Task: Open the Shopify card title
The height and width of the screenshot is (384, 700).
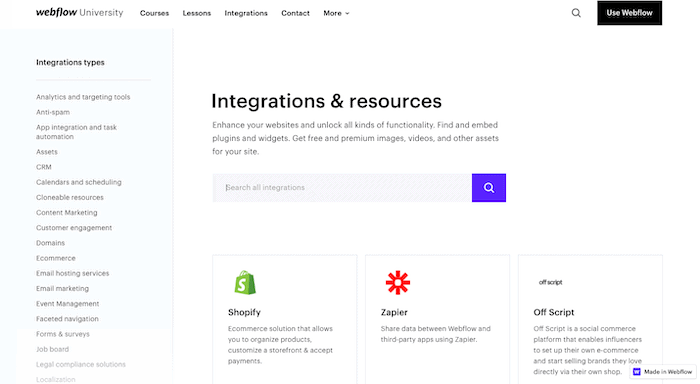Action: click(x=244, y=312)
